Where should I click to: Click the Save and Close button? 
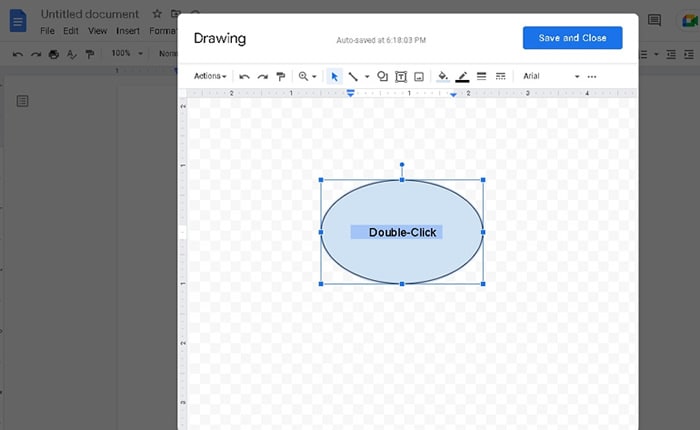click(572, 38)
